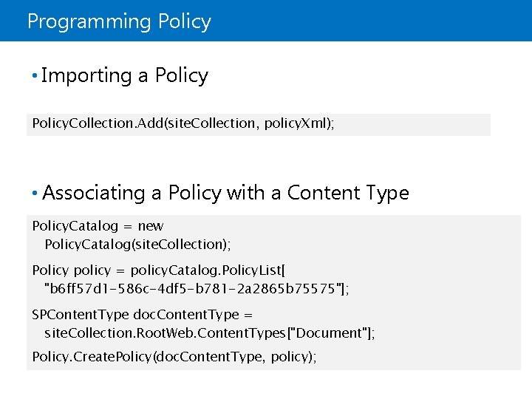Click "policy.Xml" in the first code block
Screen dimensions: 532x399
pos(301,123)
